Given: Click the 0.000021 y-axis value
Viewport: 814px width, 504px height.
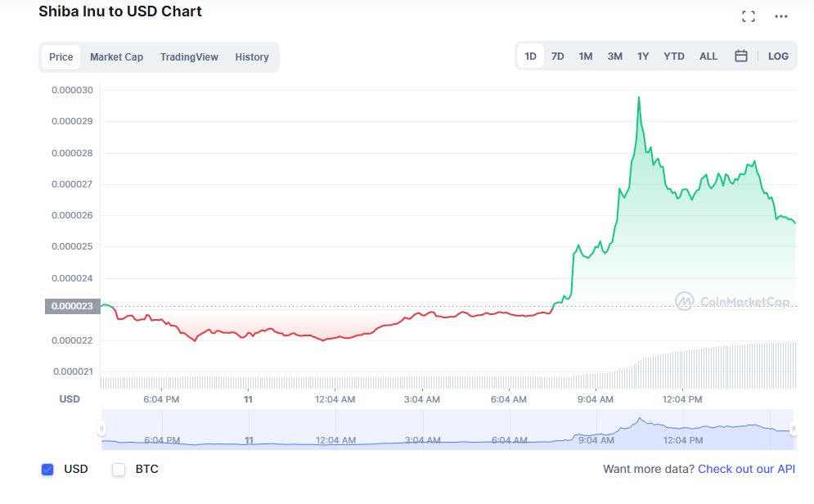Looking at the screenshot, I should click(73, 371).
